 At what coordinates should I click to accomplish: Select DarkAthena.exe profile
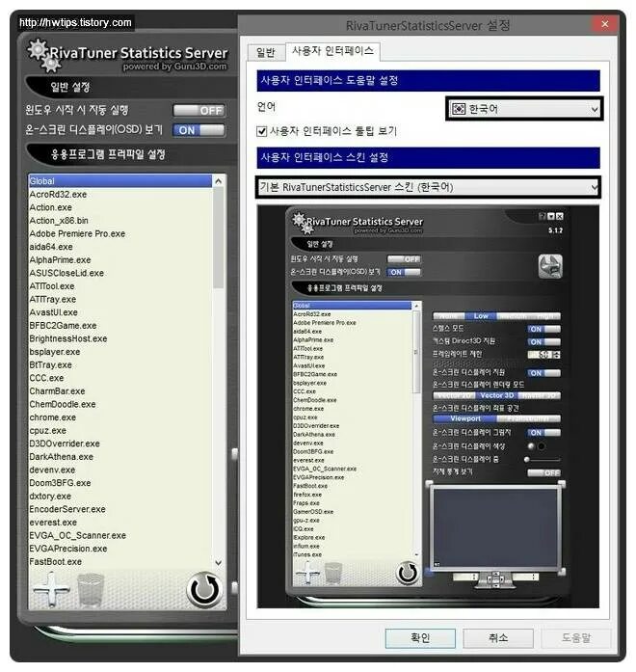tap(119, 457)
